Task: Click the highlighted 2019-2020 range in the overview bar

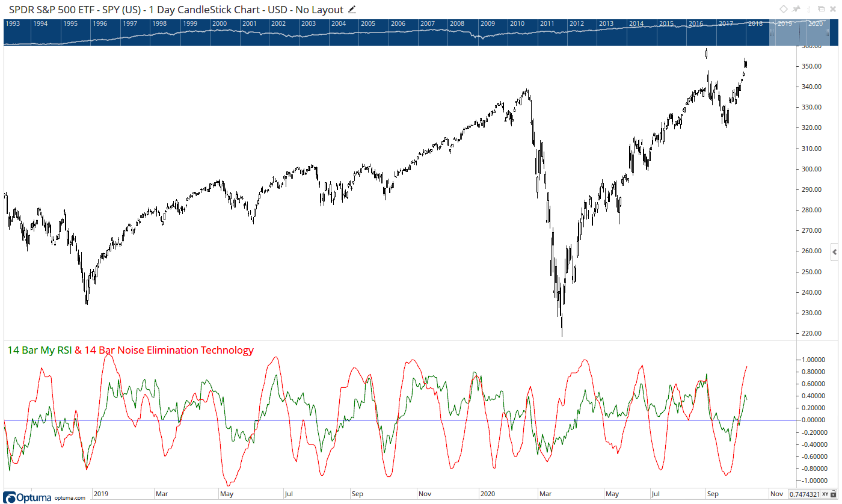Action: pyautogui.click(x=801, y=32)
